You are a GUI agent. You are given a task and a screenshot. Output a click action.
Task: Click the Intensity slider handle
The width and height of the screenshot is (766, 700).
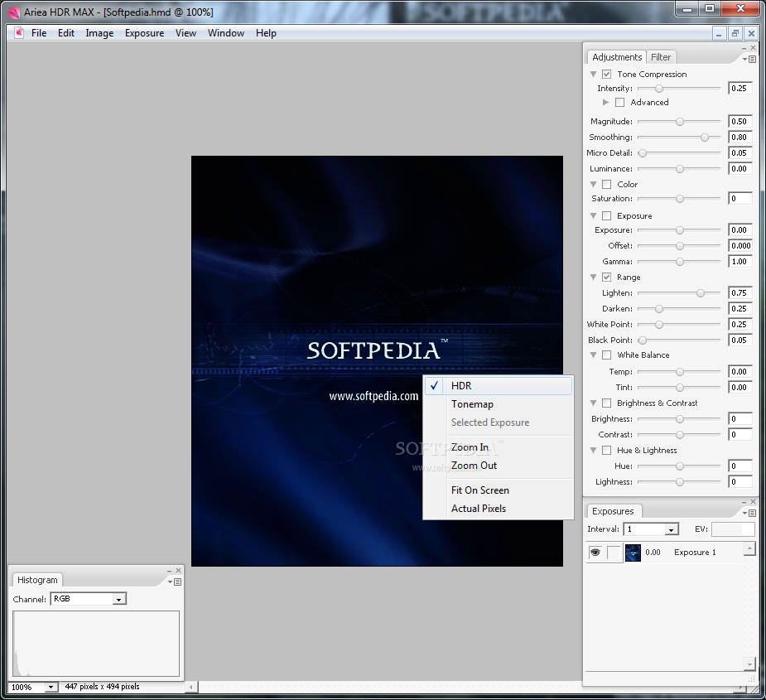659,89
